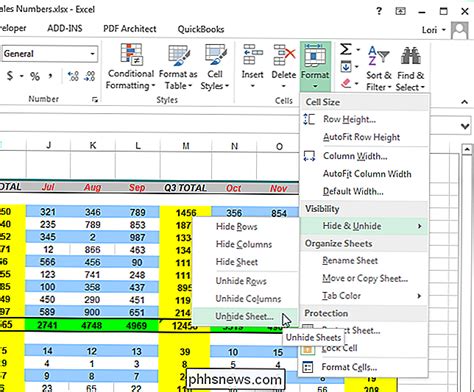Viewport: 474px width, 392px height.
Task: Open Cell Styles gallery
Action: pyautogui.click(x=215, y=67)
